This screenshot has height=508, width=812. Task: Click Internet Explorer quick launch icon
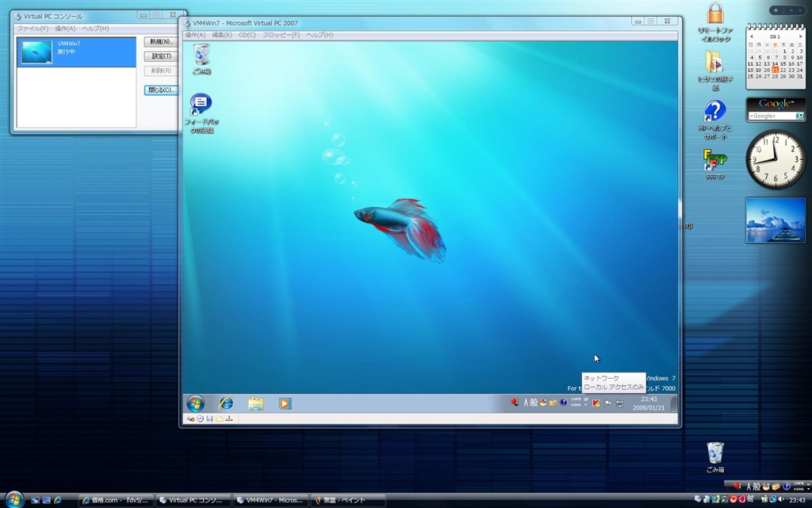57,500
